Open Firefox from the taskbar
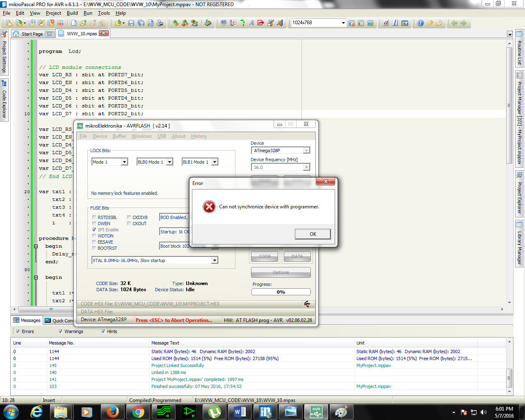 (x=112, y=411)
